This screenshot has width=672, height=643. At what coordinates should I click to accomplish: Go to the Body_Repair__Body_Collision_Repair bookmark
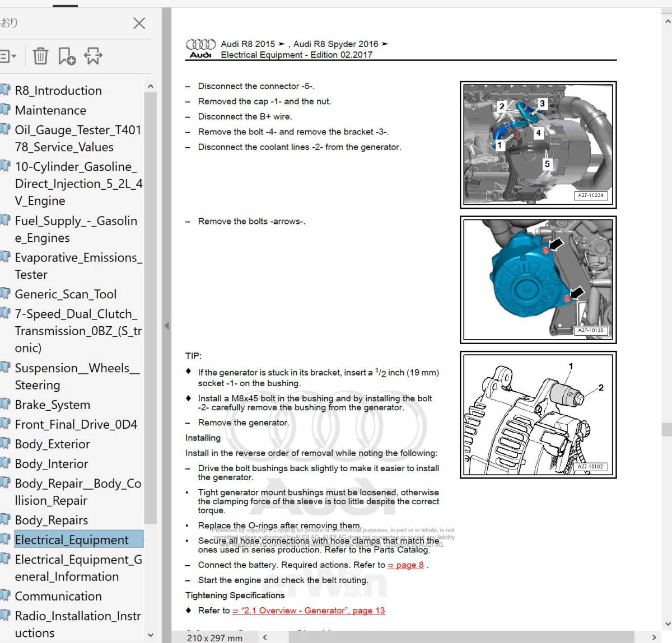78,492
